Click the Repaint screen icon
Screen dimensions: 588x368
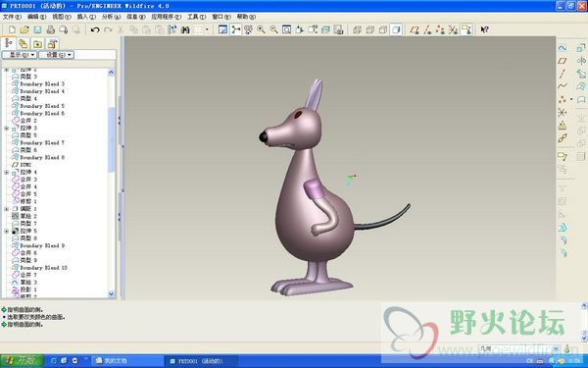click(x=222, y=29)
